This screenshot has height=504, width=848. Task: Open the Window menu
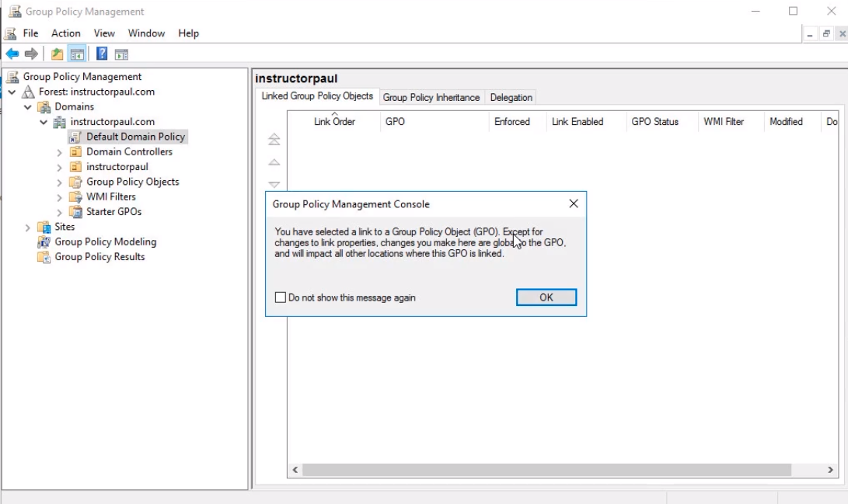click(x=147, y=33)
